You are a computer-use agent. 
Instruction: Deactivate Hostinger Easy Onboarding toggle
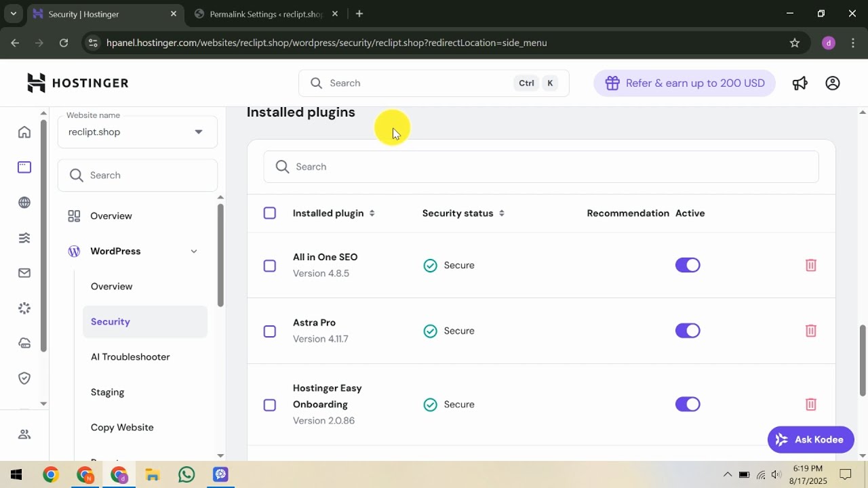point(688,404)
